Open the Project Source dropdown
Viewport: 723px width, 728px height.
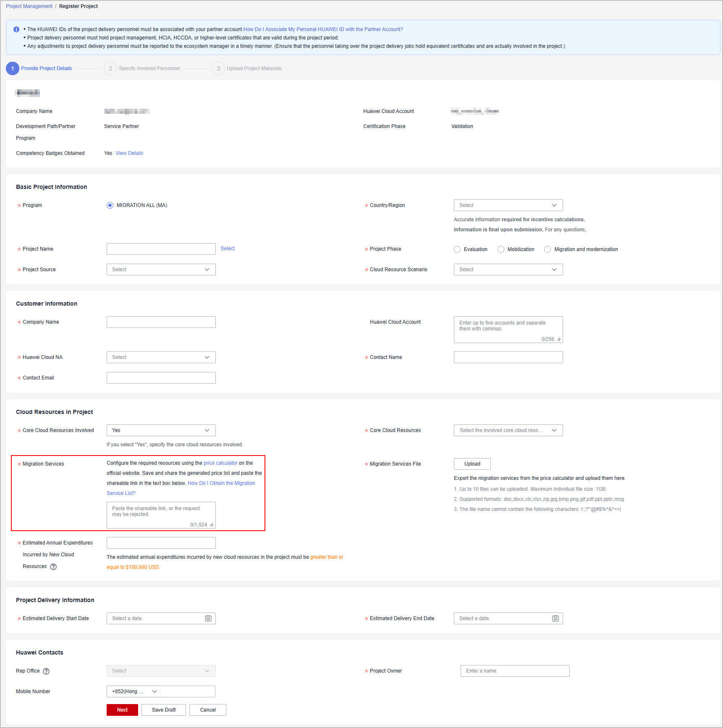(x=161, y=270)
